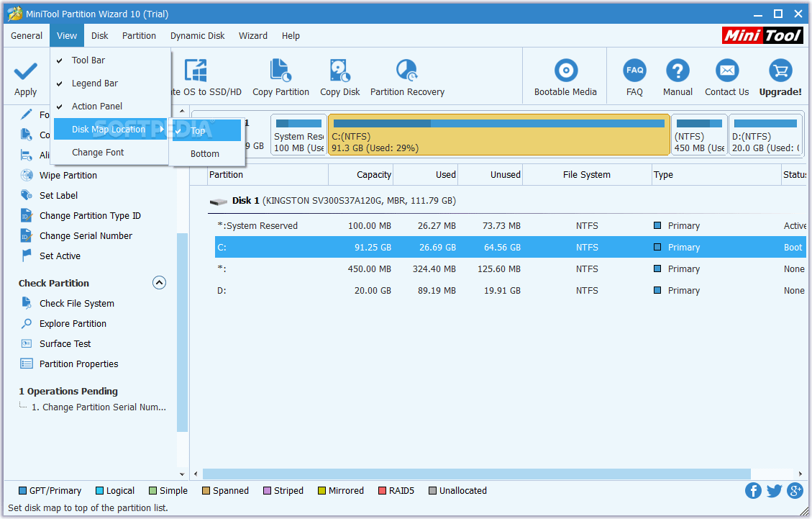812x519 pixels.
Task: Select the 450 MB NTFS block in disk map
Action: [x=699, y=135]
